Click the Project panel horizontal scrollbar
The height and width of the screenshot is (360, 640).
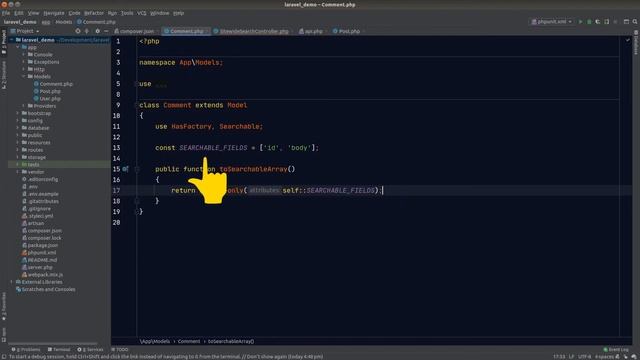coord(53,344)
